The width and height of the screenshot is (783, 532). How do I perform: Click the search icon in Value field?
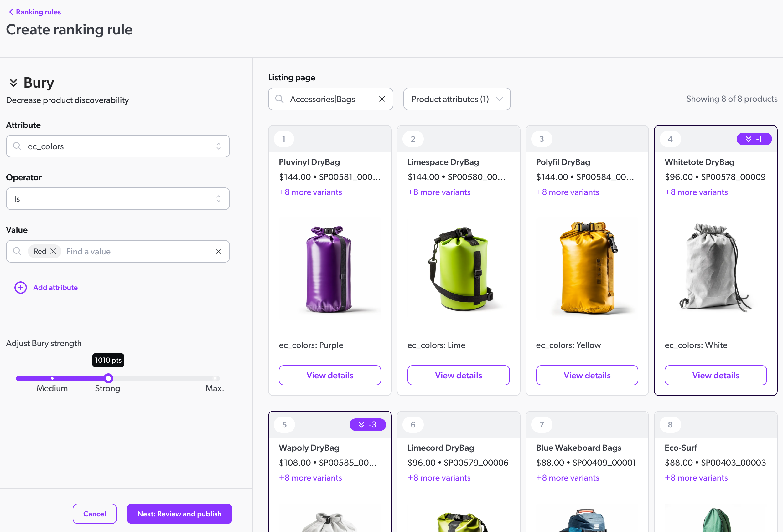tap(17, 251)
